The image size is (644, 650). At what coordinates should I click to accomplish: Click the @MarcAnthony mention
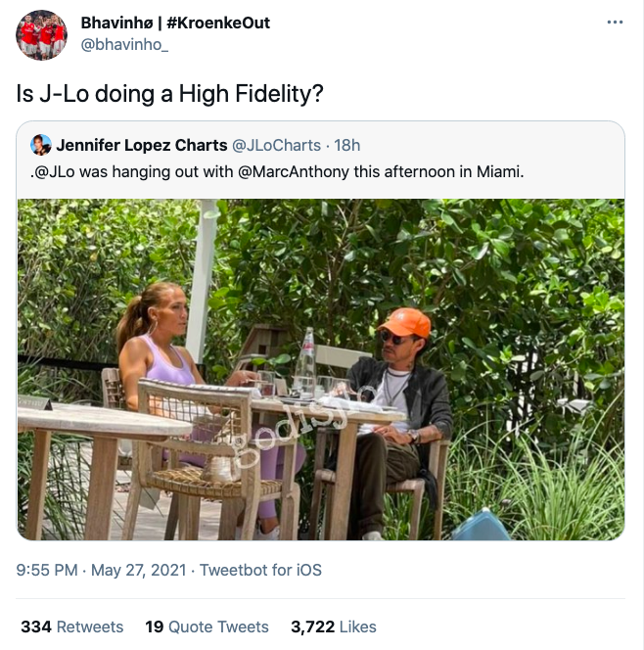click(x=294, y=171)
